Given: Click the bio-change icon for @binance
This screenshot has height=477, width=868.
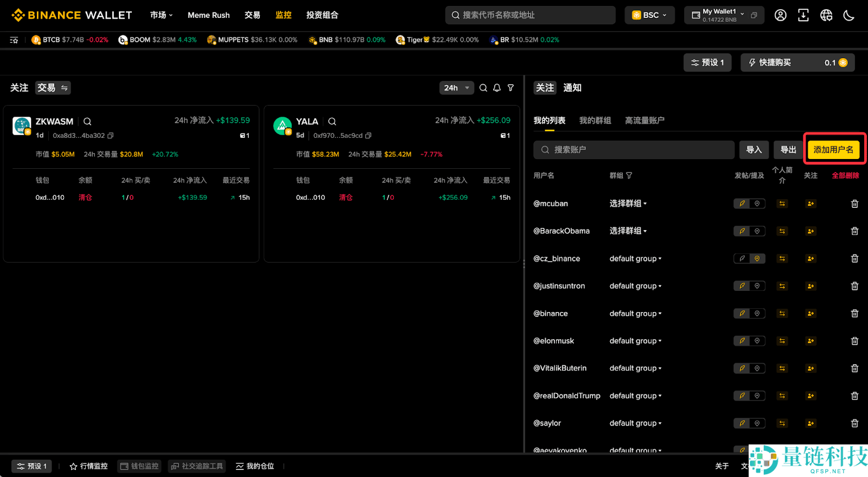Looking at the screenshot, I should click(782, 314).
